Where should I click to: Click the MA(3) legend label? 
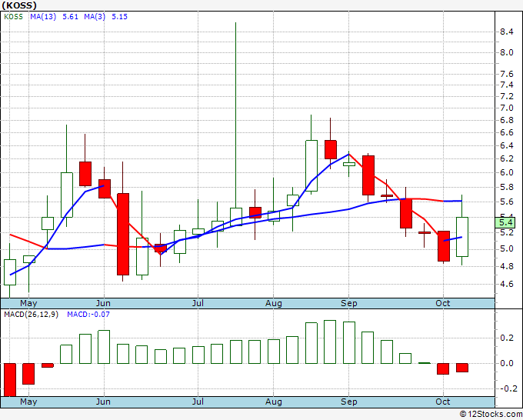[95, 17]
